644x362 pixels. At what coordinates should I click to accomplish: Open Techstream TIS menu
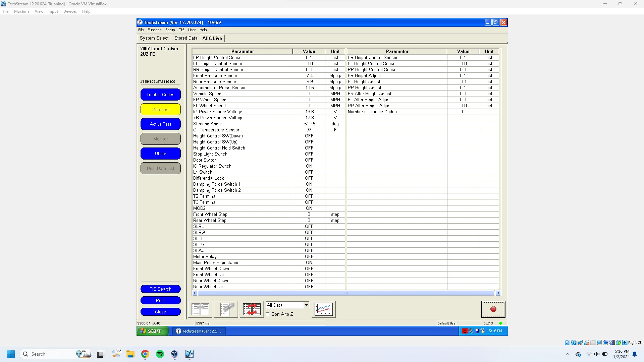[181, 30]
